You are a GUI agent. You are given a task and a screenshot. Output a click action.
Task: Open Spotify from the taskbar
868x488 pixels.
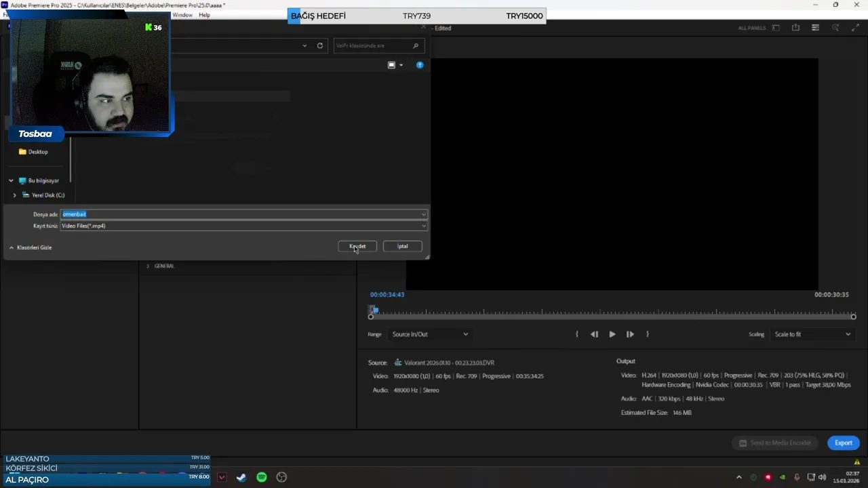point(262,477)
